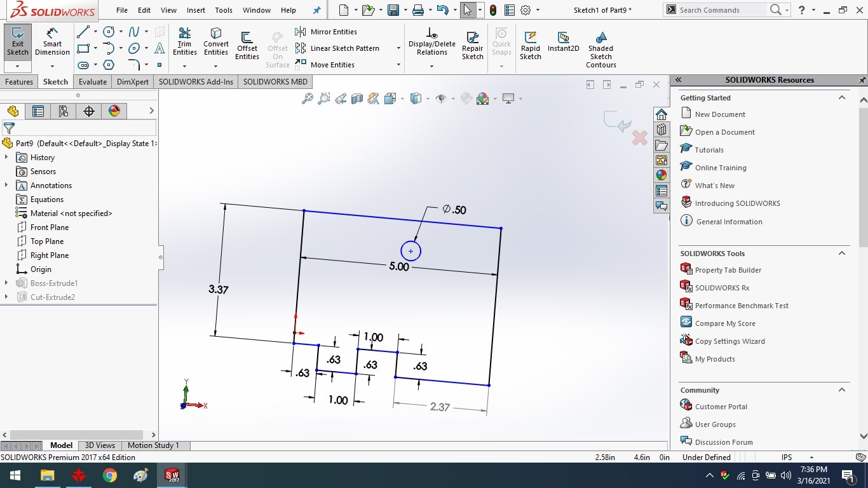
Task: Open the Property Tab Builder link
Action: (728, 270)
